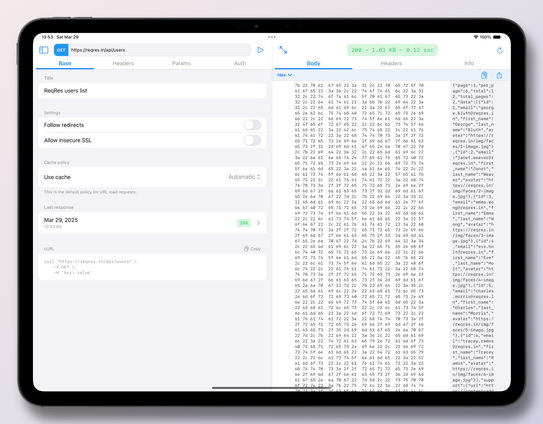Click the green 200 last response badge
The image size is (543, 424).
coord(243,223)
